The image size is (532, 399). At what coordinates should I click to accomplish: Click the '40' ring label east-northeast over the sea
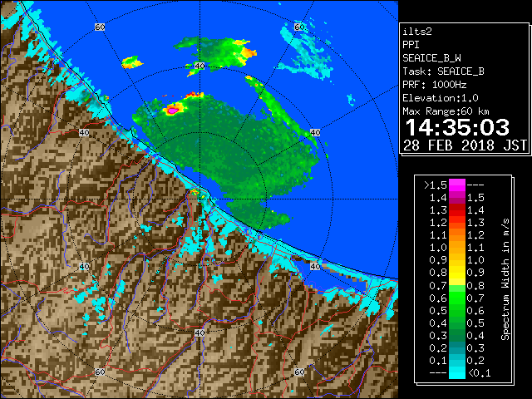pos(315,133)
